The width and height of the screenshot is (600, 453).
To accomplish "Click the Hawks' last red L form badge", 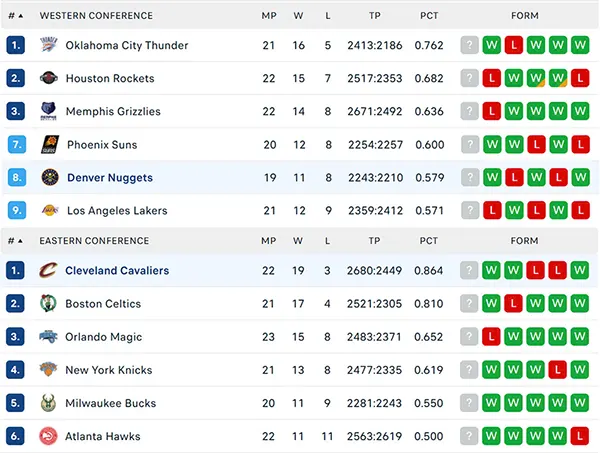I will point(583,436).
